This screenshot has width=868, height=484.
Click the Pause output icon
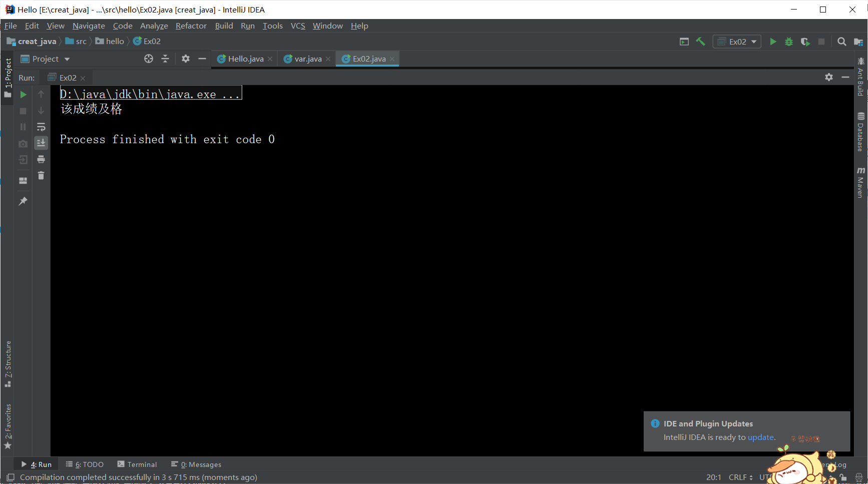click(23, 127)
